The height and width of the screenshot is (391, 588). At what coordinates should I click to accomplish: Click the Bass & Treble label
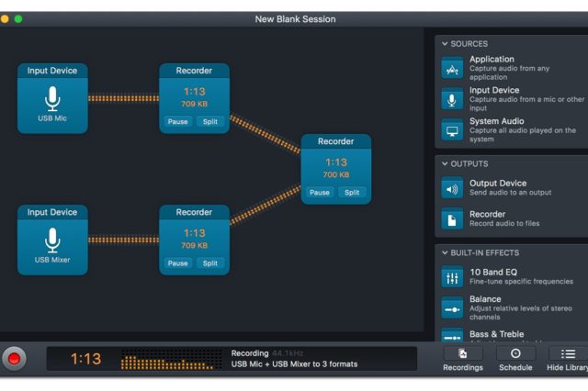click(496, 334)
